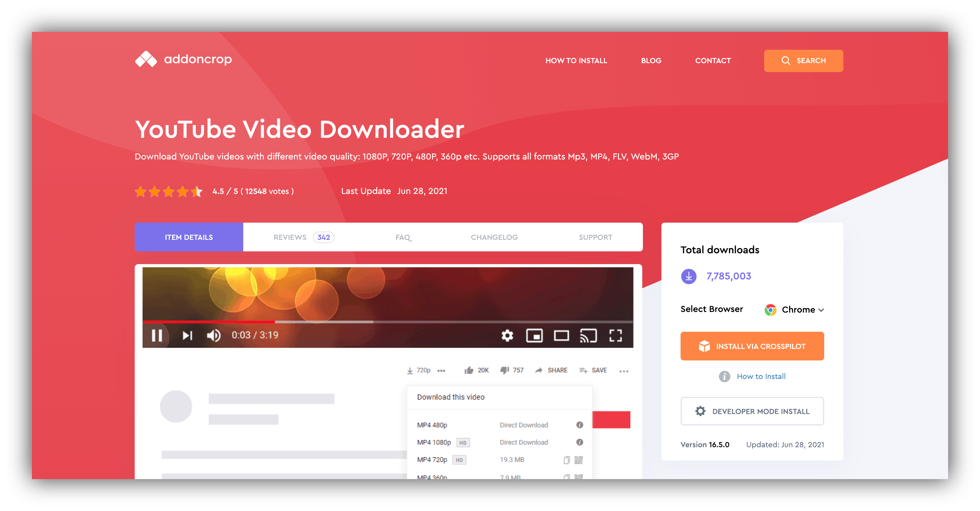Image resolution: width=980 pixels, height=511 pixels.
Task: Click the HOW TO INSTALL menu item
Action: (x=574, y=60)
